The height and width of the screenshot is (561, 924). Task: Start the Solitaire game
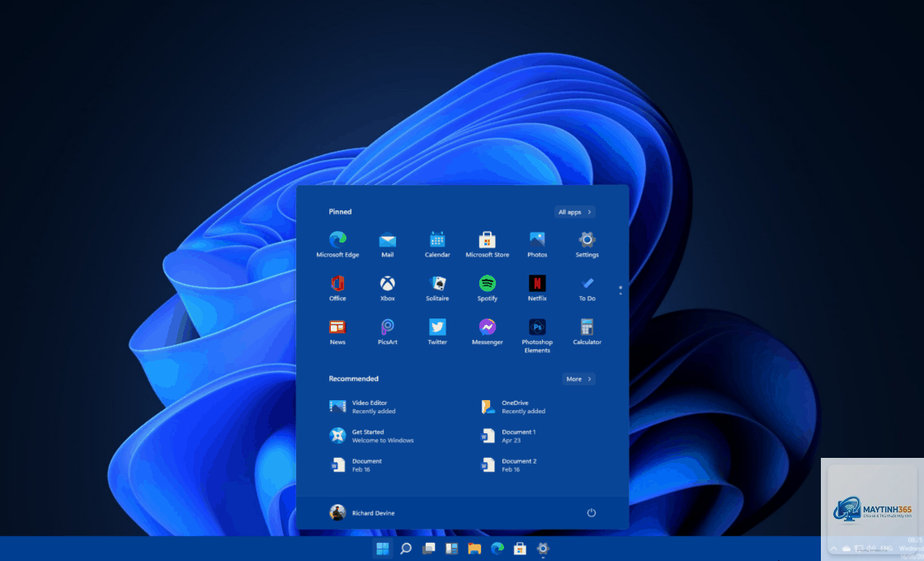[437, 288]
